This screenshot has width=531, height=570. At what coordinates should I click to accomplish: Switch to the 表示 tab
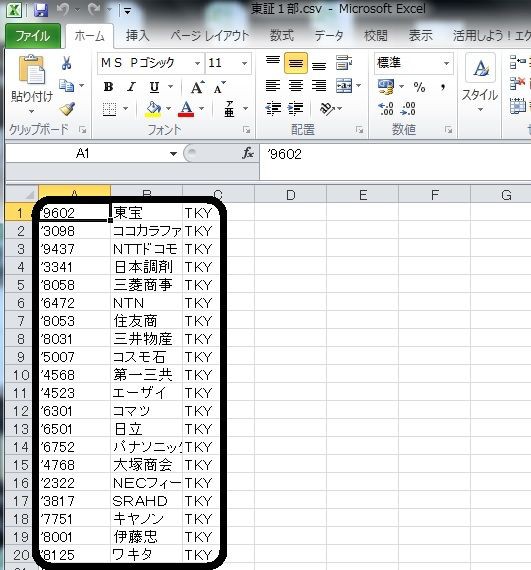[421, 36]
